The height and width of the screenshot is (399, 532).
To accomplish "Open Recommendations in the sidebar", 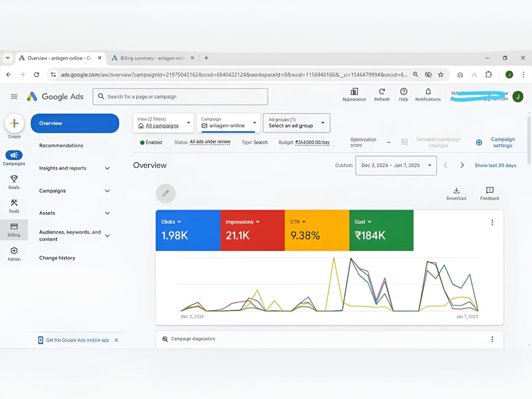I will pos(61,146).
